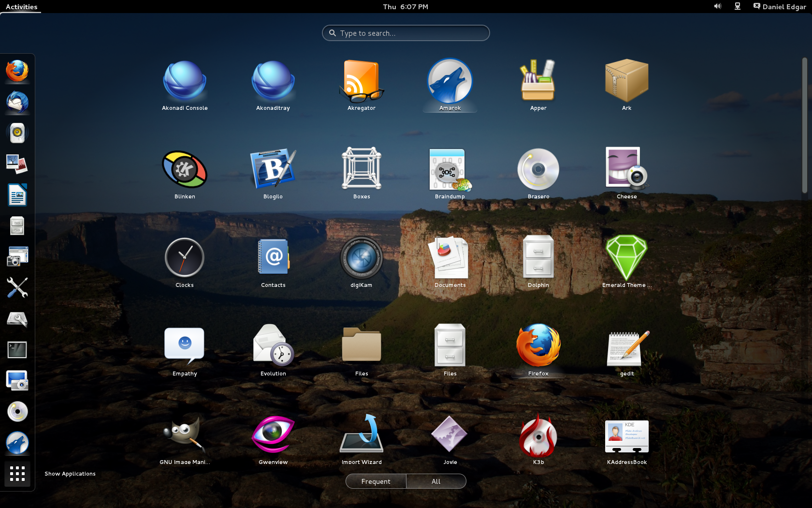Launch the Contacts app

pos(273,262)
